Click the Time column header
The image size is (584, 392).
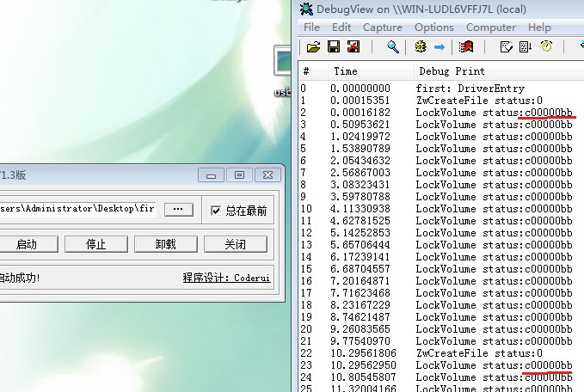[x=371, y=71]
